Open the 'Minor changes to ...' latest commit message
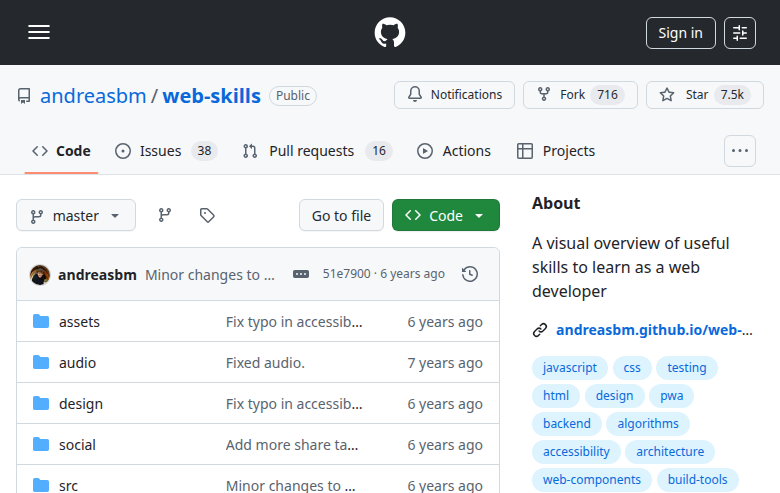This screenshot has height=493, width=780. point(210,275)
